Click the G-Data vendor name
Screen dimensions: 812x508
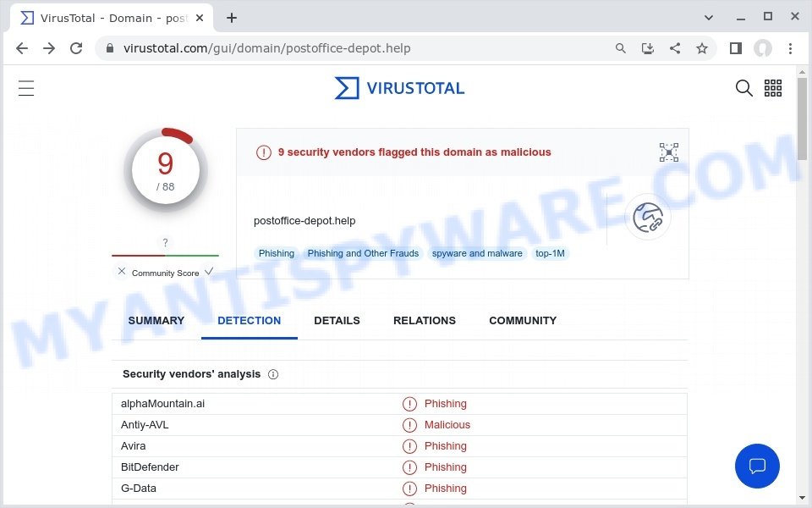pos(138,489)
